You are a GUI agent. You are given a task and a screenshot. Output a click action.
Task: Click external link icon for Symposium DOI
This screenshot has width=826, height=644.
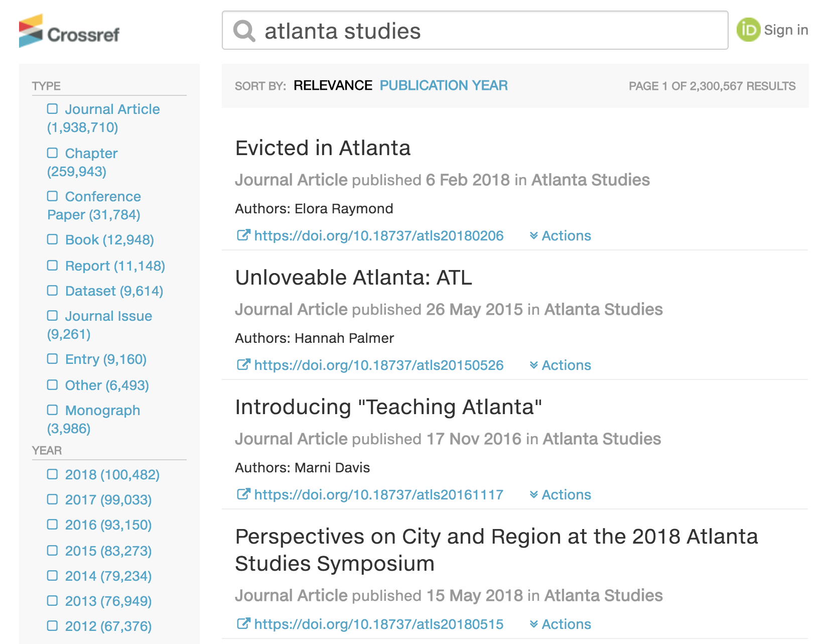243,623
